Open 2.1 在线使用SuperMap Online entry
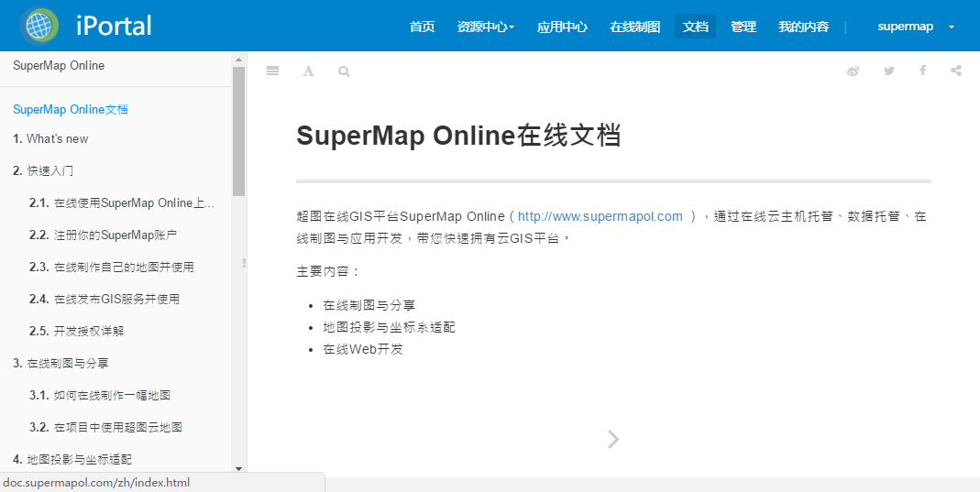Screen dimensions: 980x492 (122, 202)
